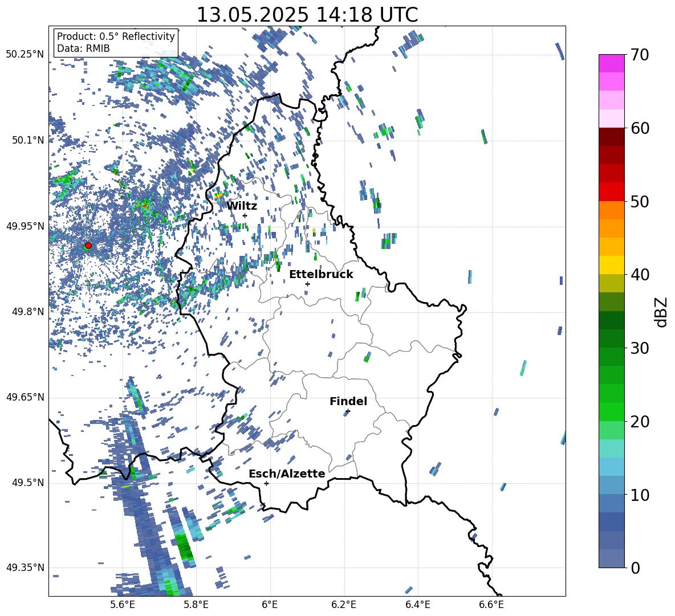The width and height of the screenshot is (675, 616).
Task: Select the Esch/Alzette city label
Action: [287, 474]
